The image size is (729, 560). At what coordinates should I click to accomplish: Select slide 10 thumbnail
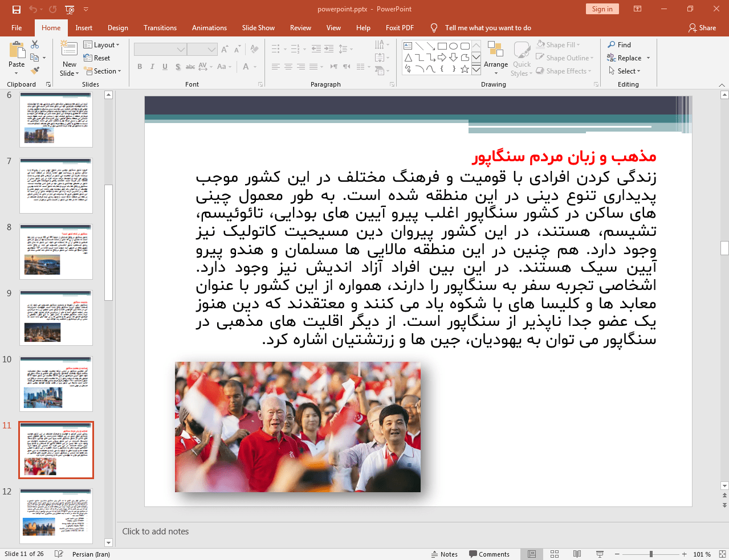tap(56, 384)
